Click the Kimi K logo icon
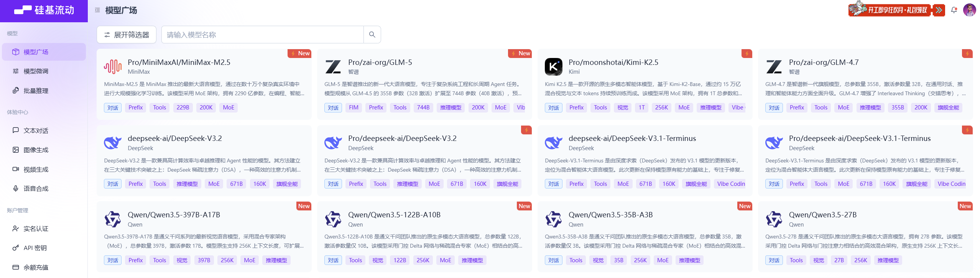Image resolution: width=980 pixels, height=278 pixels. (554, 67)
